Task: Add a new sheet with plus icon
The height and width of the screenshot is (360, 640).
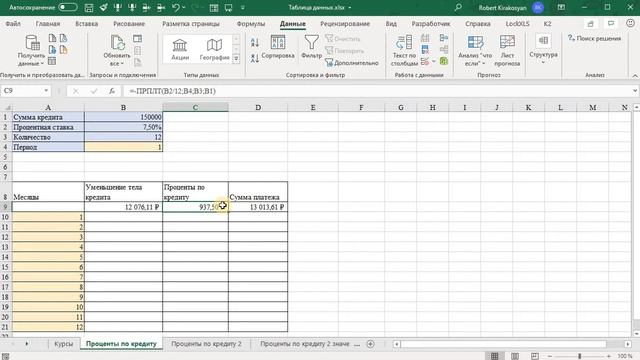Action: pos(370,344)
